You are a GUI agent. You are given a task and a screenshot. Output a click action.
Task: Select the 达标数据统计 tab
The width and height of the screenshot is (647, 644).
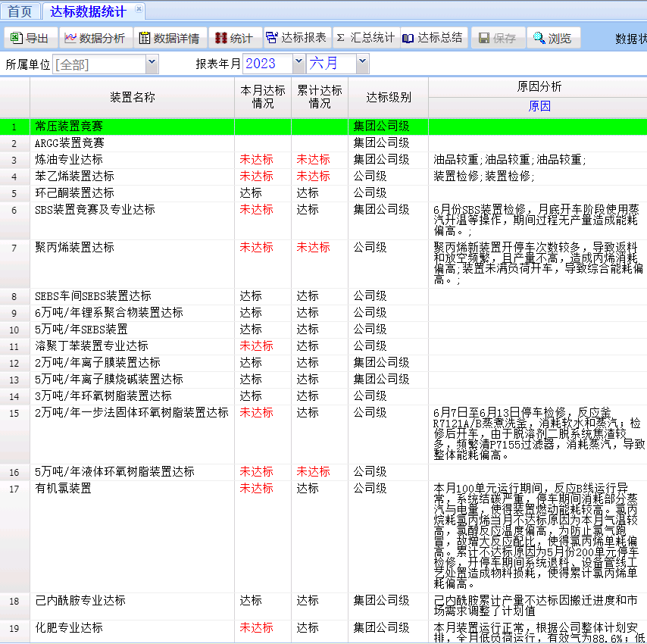point(88,11)
